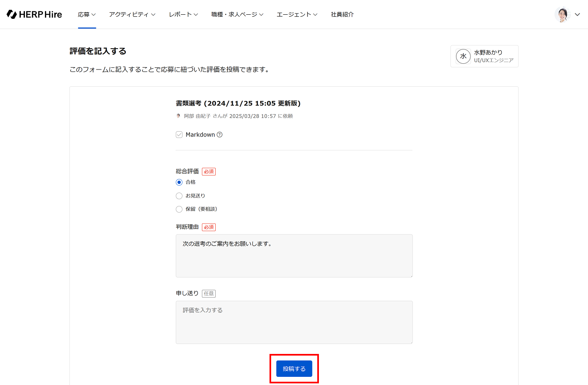Click the user profile avatar photo
This screenshot has height=385, width=588.
pyautogui.click(x=562, y=14)
